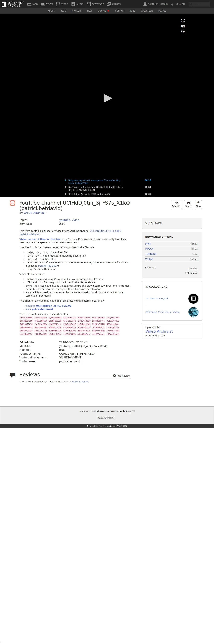Select playlist track Baby dancing salsa
Screen dimensions: 214x644
click(94, 181)
